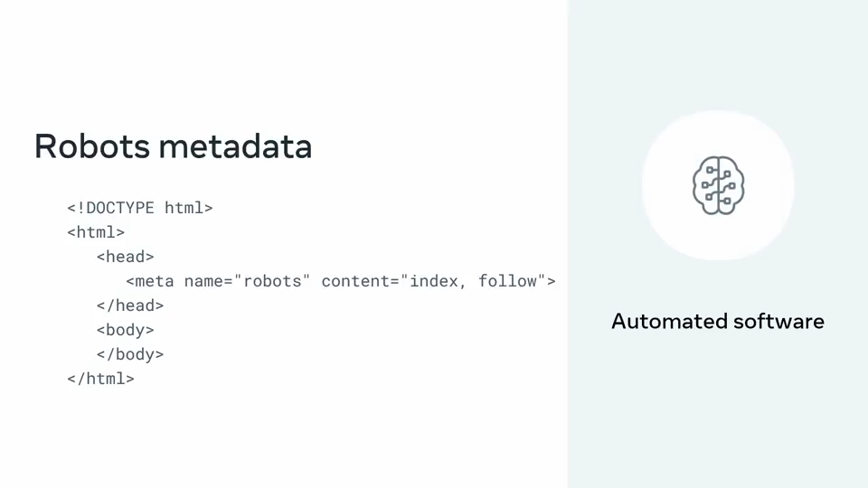Click the opening head tag
The height and width of the screenshot is (488, 868).
tap(125, 257)
